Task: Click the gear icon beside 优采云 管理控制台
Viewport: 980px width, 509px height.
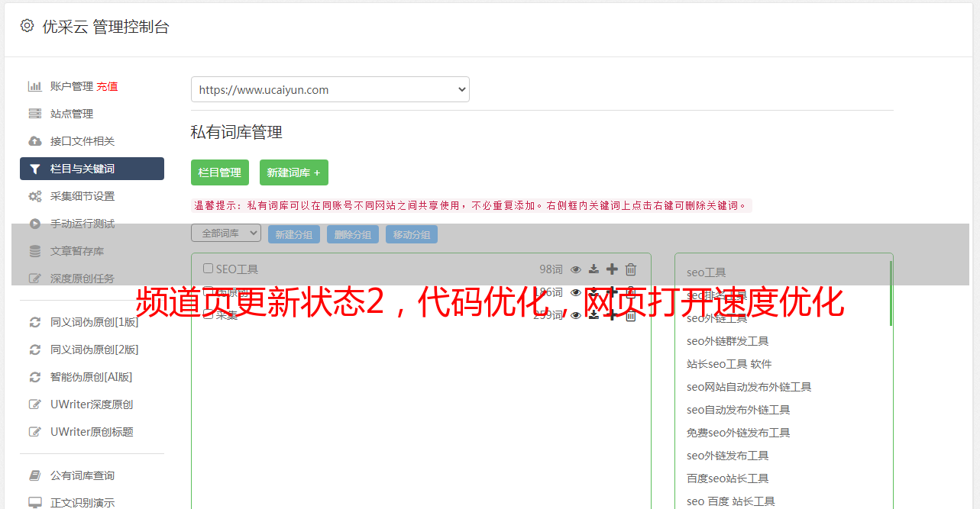Action: [x=27, y=26]
